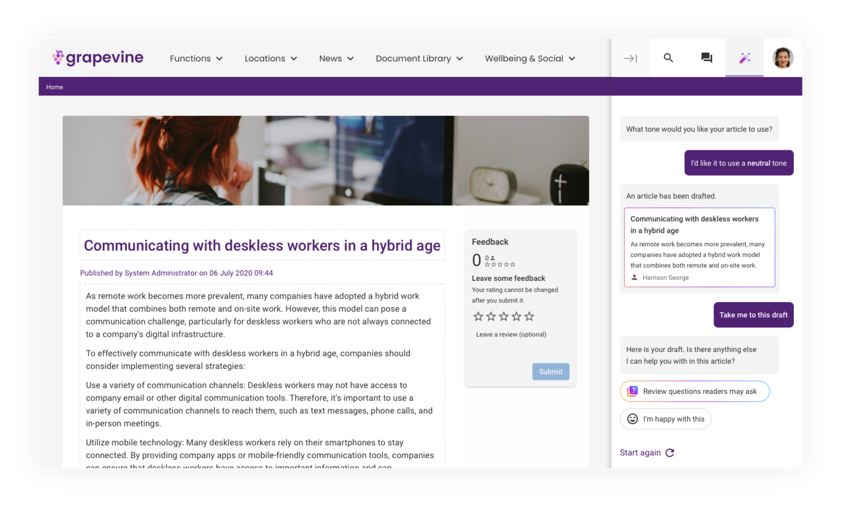
Task: Choose Review questions readers may ask
Action: [695, 391]
